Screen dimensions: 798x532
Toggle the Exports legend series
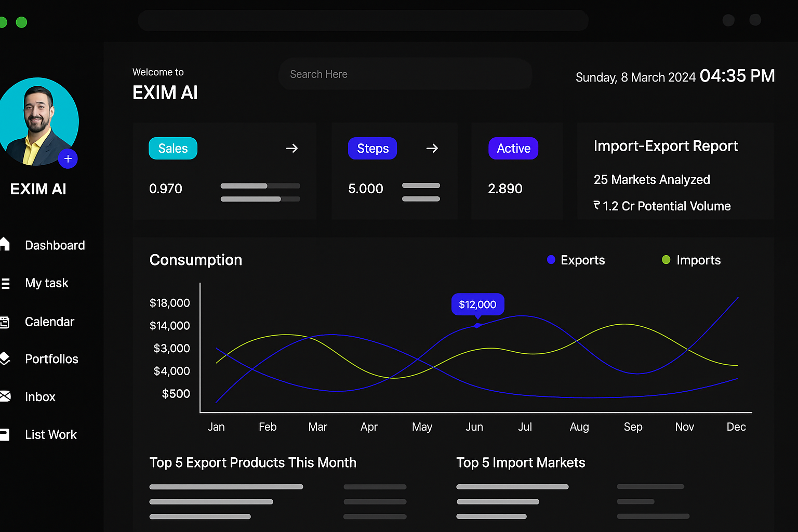tap(576, 260)
